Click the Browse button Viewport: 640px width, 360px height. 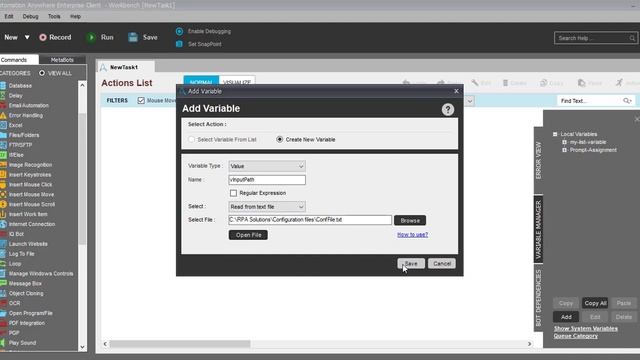tap(410, 220)
